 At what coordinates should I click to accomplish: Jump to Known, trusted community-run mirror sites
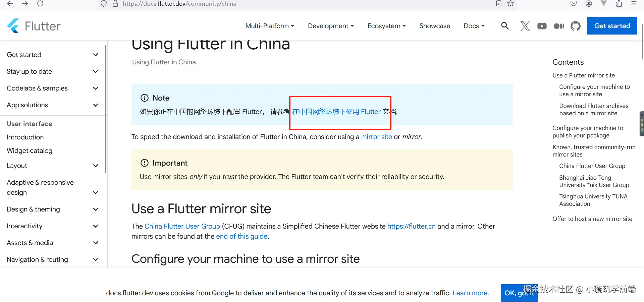pyautogui.click(x=594, y=151)
